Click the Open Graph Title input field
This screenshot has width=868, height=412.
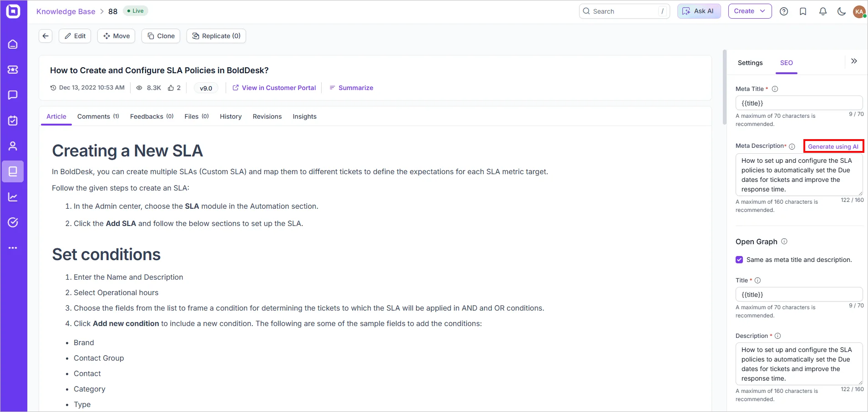click(x=799, y=295)
